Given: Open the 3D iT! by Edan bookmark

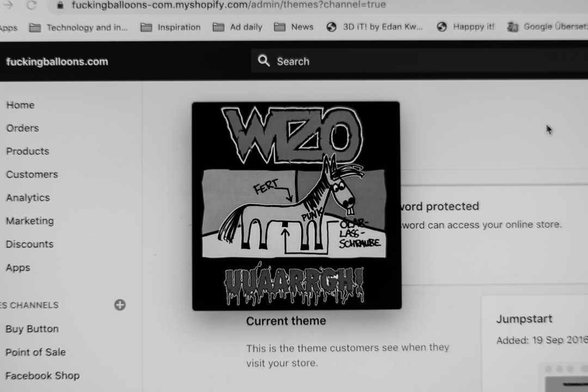Looking at the screenshot, I should pos(374,27).
